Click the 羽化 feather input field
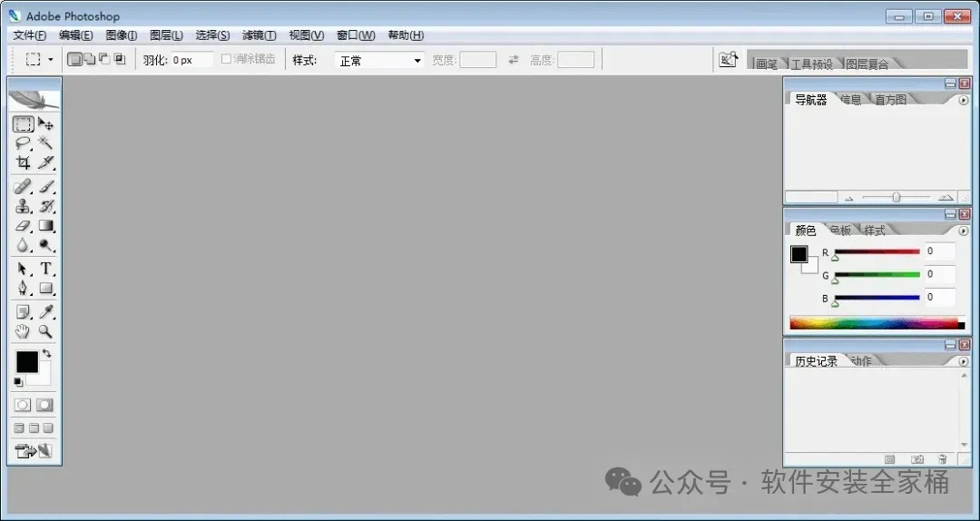Image resolution: width=980 pixels, height=521 pixels. coord(191,59)
